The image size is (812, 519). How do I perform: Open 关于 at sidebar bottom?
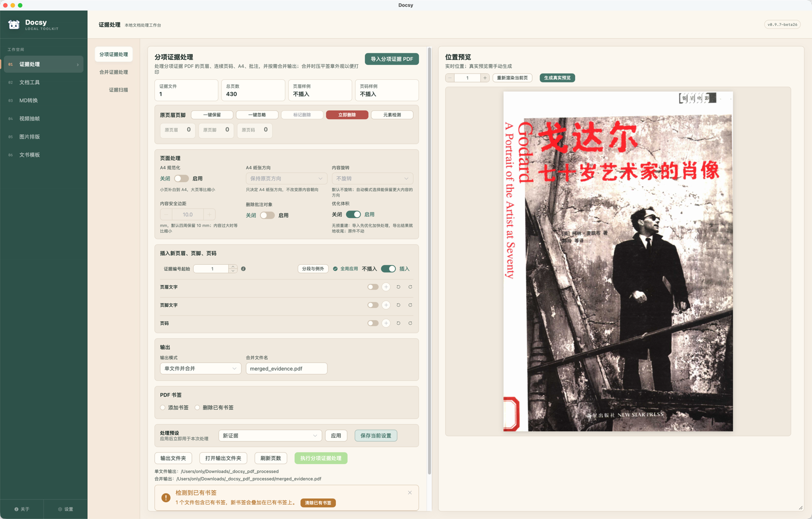22,509
